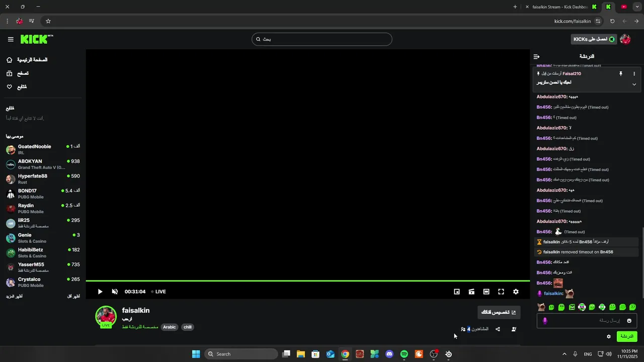
Task: Open Raydin's recommended channel
Action: click(x=43, y=209)
